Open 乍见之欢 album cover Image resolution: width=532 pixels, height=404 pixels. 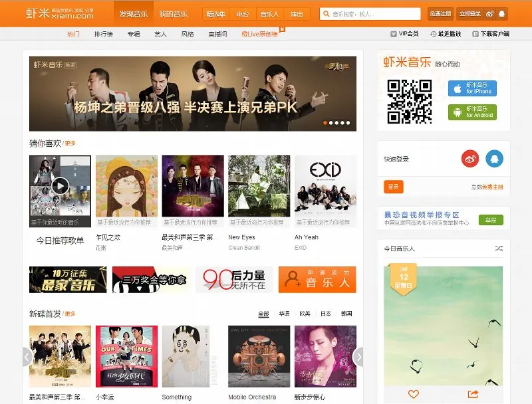(x=126, y=186)
